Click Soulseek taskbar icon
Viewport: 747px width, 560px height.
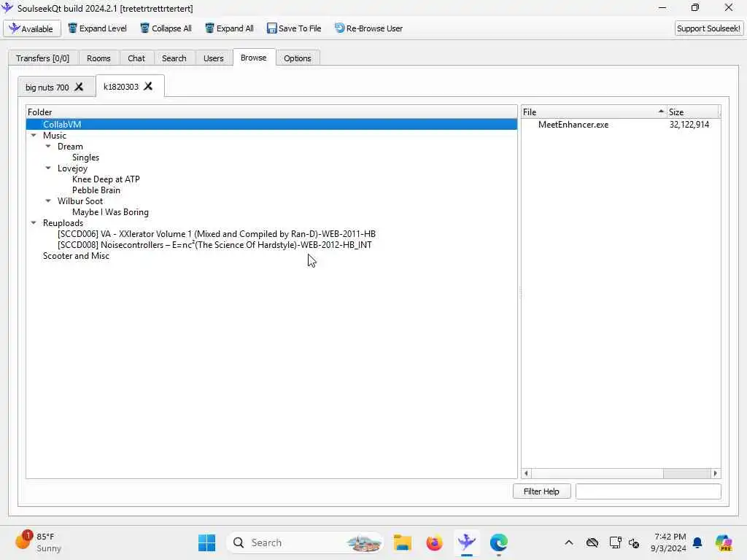[x=467, y=542]
